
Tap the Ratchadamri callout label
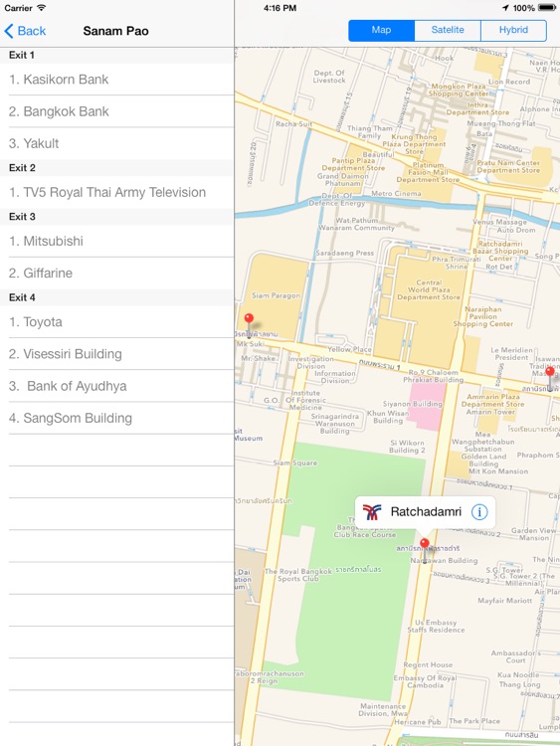click(426, 512)
